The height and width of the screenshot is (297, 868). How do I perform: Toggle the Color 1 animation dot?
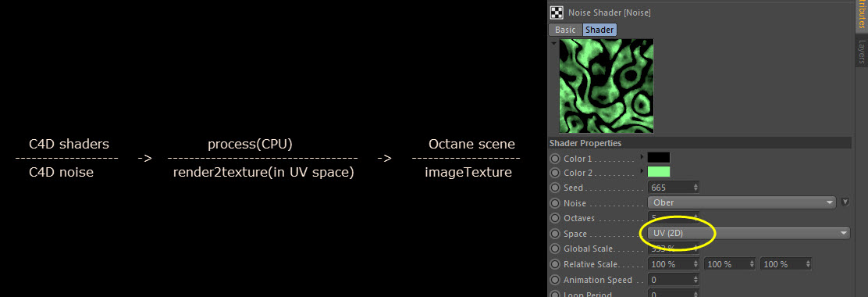pyautogui.click(x=555, y=159)
